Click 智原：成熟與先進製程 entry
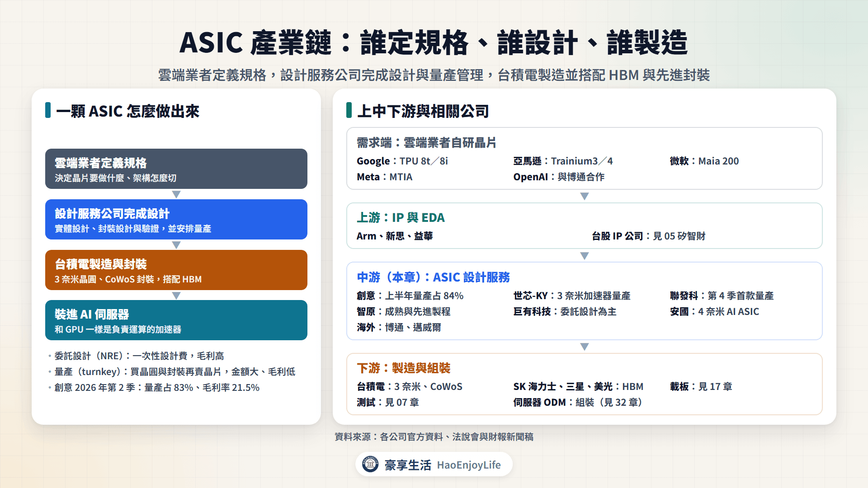 (404, 312)
